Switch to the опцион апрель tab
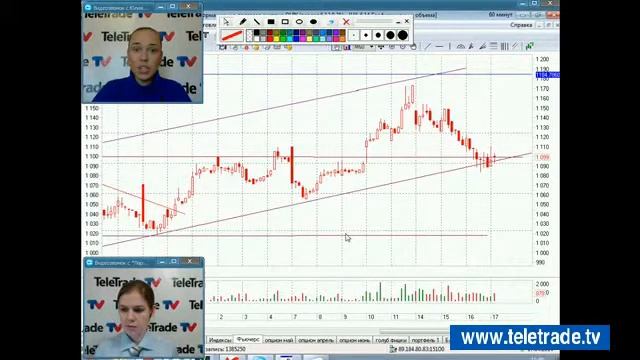Screen dimensions: 640x360 point(316,340)
